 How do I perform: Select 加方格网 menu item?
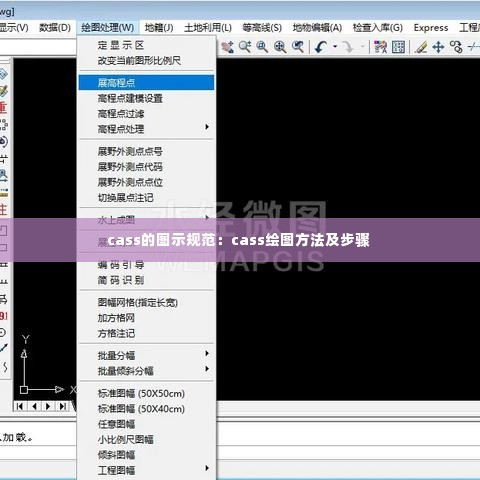(x=146, y=318)
